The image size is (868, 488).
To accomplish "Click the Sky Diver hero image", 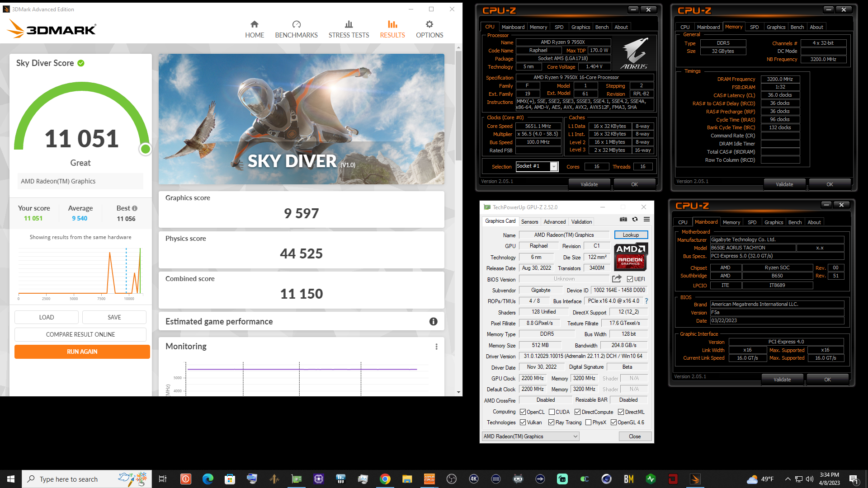I will click(301, 119).
